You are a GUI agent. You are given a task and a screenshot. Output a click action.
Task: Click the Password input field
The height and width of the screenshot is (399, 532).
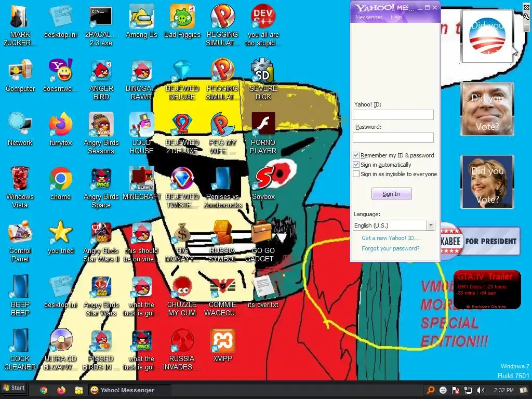pos(393,137)
